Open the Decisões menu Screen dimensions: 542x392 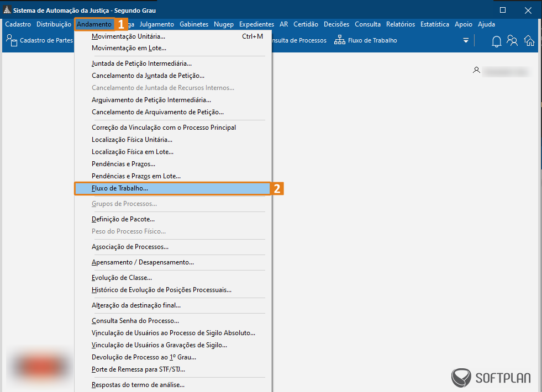(x=336, y=24)
